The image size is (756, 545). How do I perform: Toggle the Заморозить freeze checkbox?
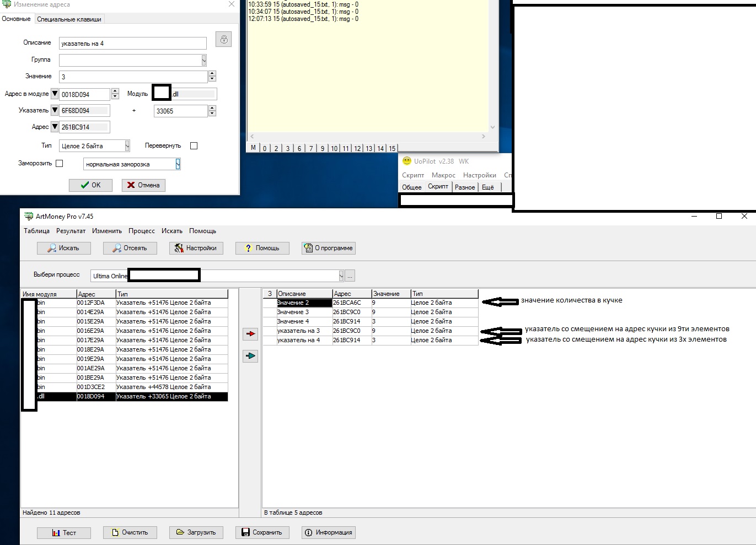(60, 164)
